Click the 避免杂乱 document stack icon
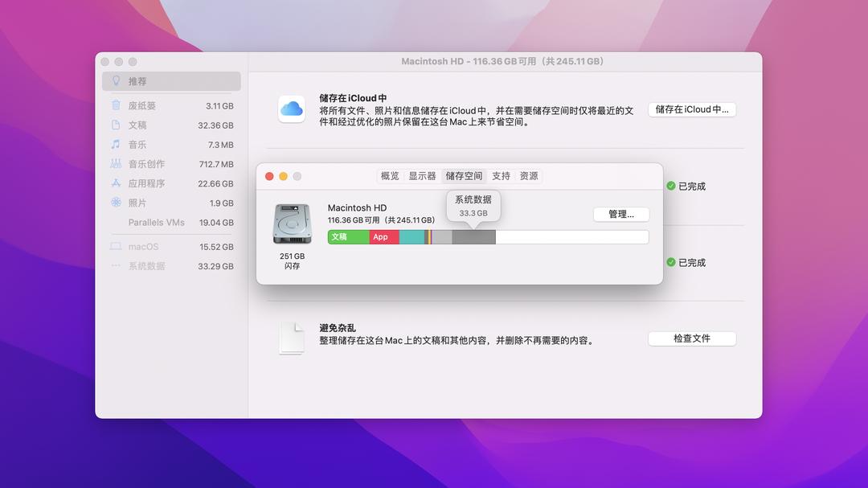Viewport: 868px width, 488px height. tap(292, 338)
